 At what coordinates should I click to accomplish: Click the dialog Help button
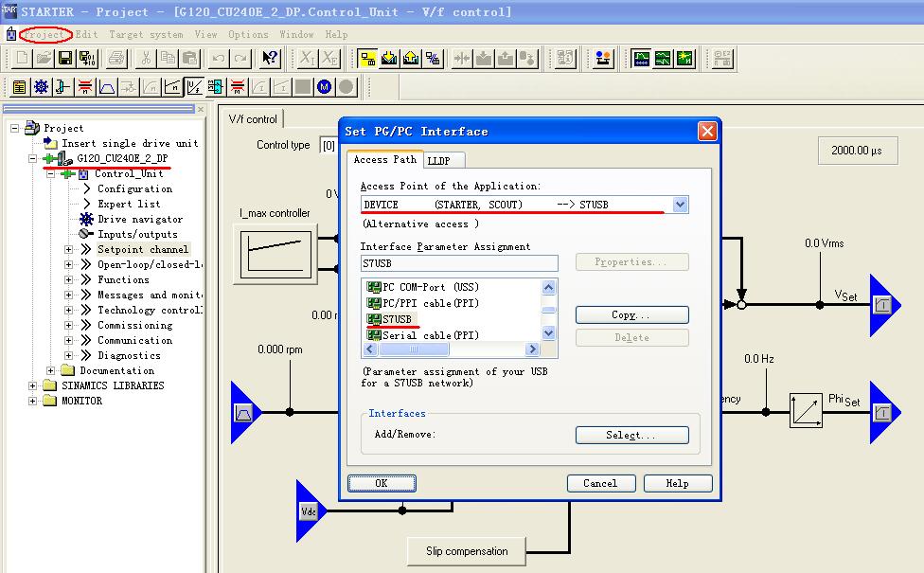[677, 483]
